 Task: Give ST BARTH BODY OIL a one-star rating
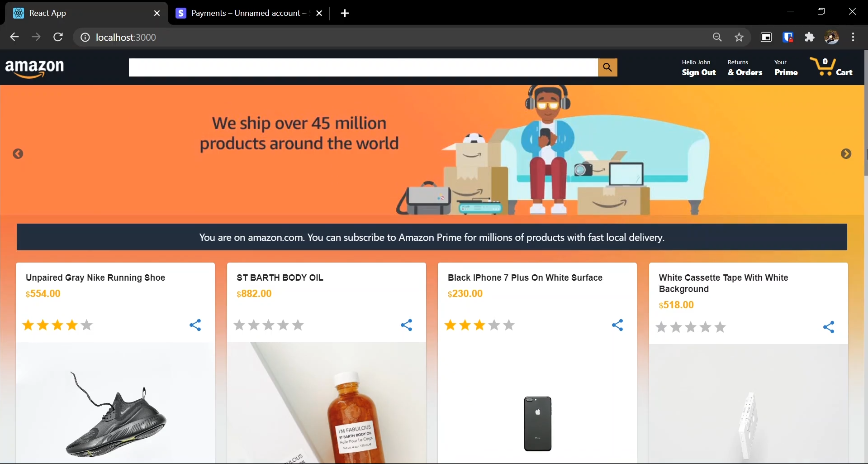click(239, 325)
